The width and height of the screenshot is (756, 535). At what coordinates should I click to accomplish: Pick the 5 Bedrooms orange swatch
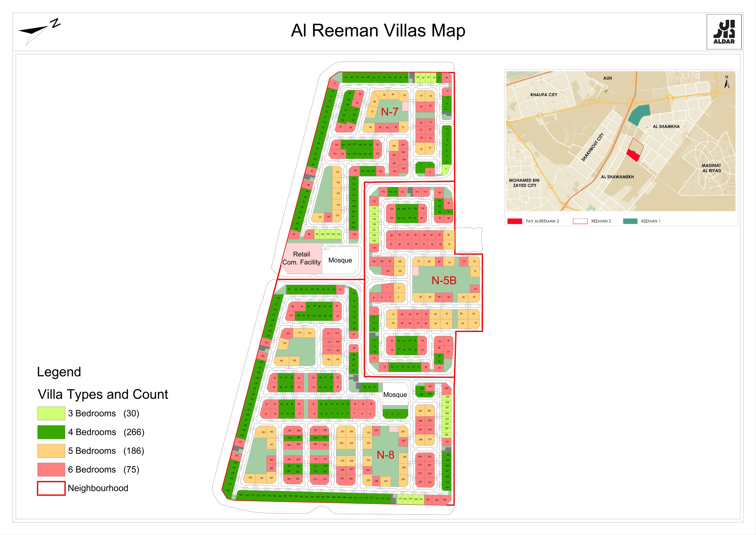pyautogui.click(x=51, y=451)
